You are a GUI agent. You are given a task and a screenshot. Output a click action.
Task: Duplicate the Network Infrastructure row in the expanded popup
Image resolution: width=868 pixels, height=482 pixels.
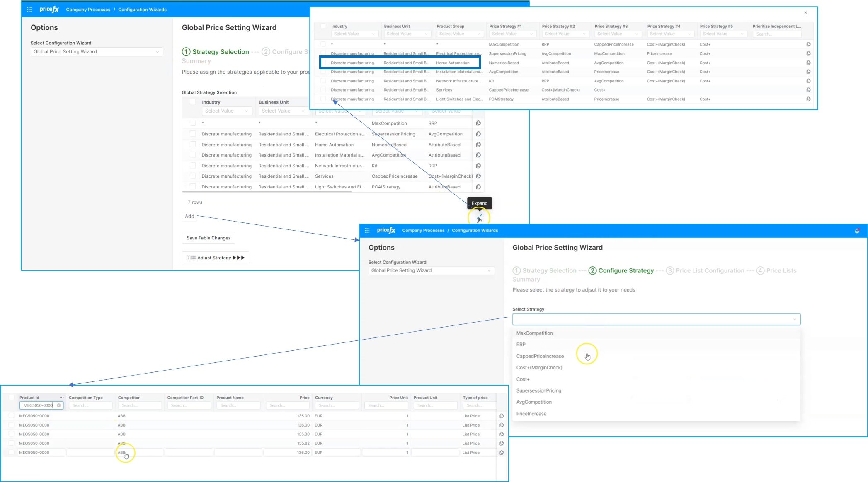tap(808, 81)
